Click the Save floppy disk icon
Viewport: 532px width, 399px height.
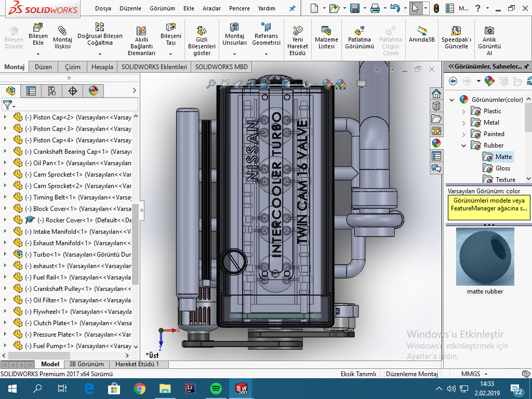coord(354,8)
